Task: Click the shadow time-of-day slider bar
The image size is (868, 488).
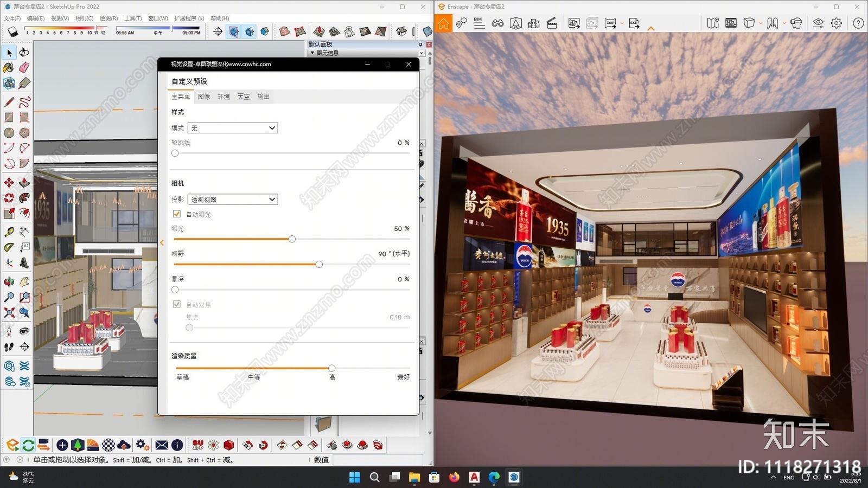Action: (x=158, y=28)
